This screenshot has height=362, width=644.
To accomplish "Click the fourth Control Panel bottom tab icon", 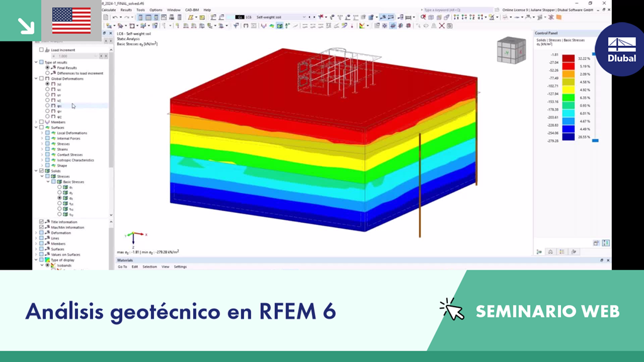I will pos(574,251).
